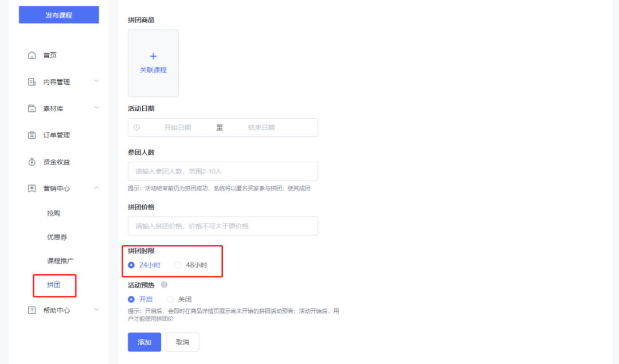Select the 内容管理 sidebar icon
619x364 pixels.
tap(32, 82)
